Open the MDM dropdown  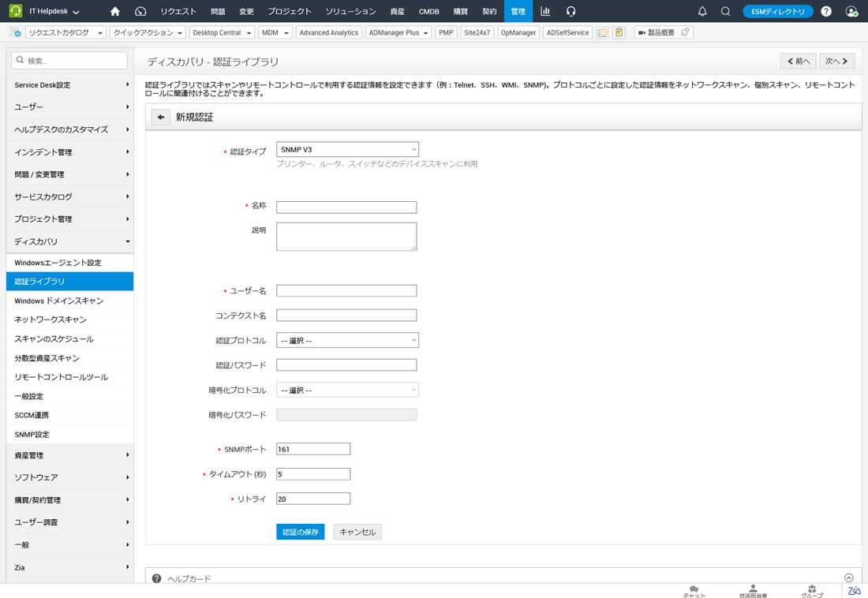coord(275,32)
